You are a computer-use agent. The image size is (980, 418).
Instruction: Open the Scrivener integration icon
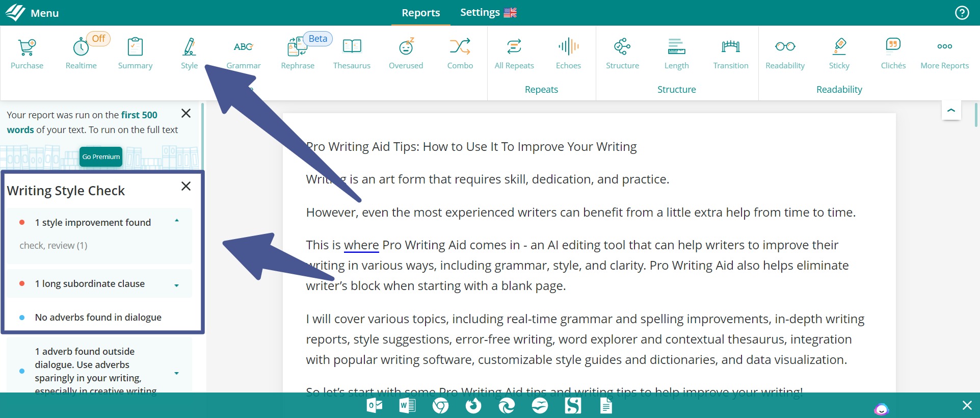[573, 406]
